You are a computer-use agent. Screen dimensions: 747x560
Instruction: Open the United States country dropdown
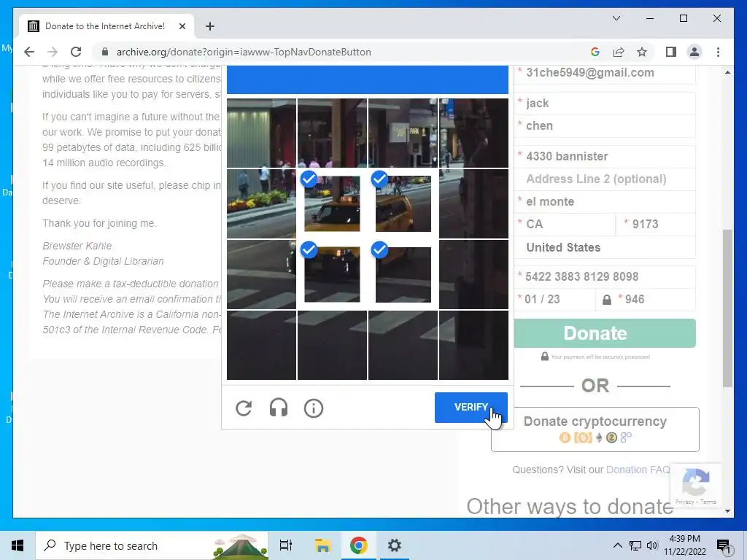tap(605, 248)
